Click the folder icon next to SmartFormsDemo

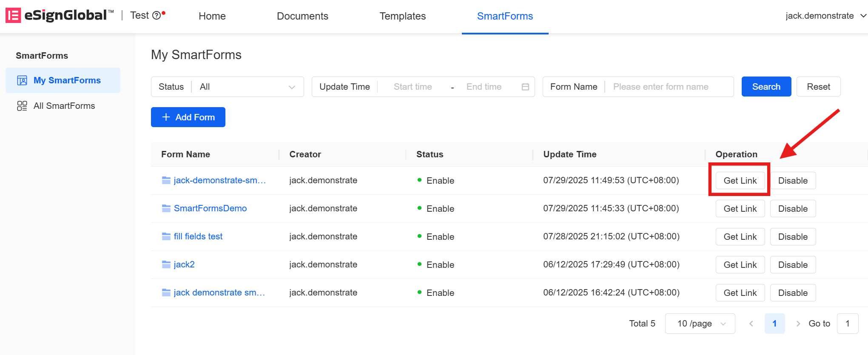[x=166, y=208]
